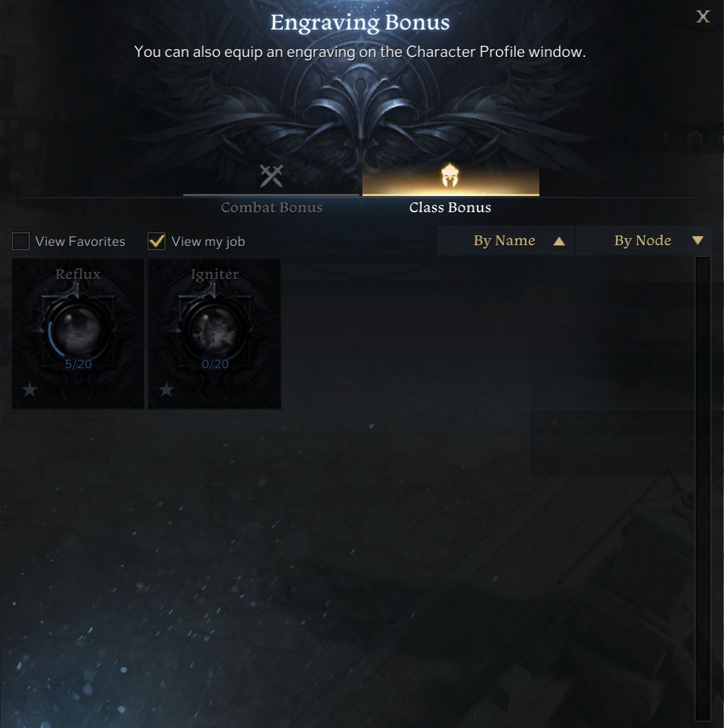Click the Igniter 0/20 progress counter

(215, 364)
